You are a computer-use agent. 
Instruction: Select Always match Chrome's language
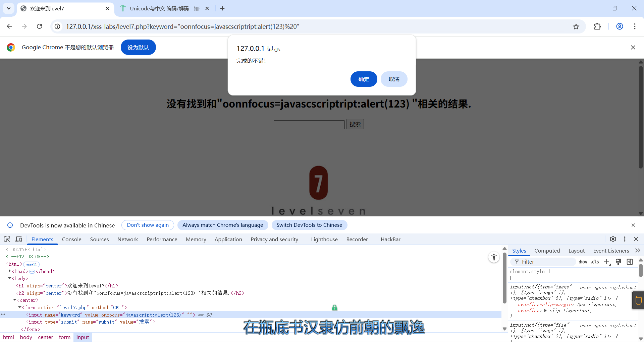click(223, 225)
